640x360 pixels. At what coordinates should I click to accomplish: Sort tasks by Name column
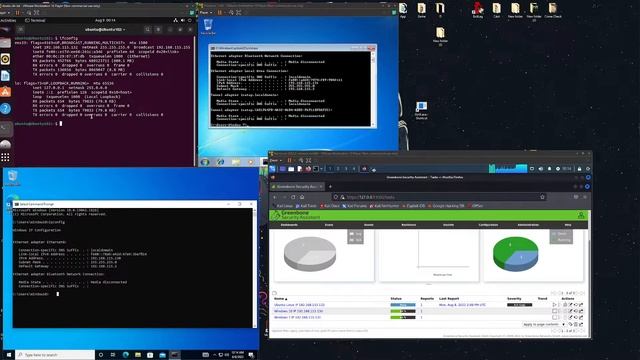(x=280, y=299)
